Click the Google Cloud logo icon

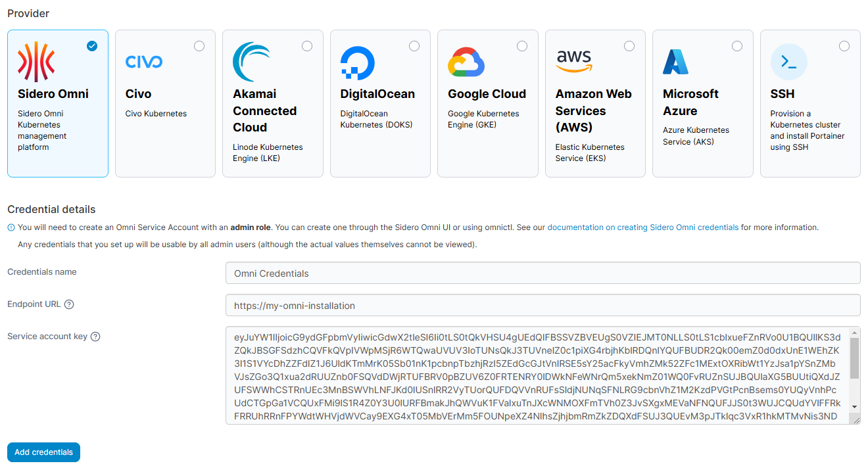[x=466, y=62]
